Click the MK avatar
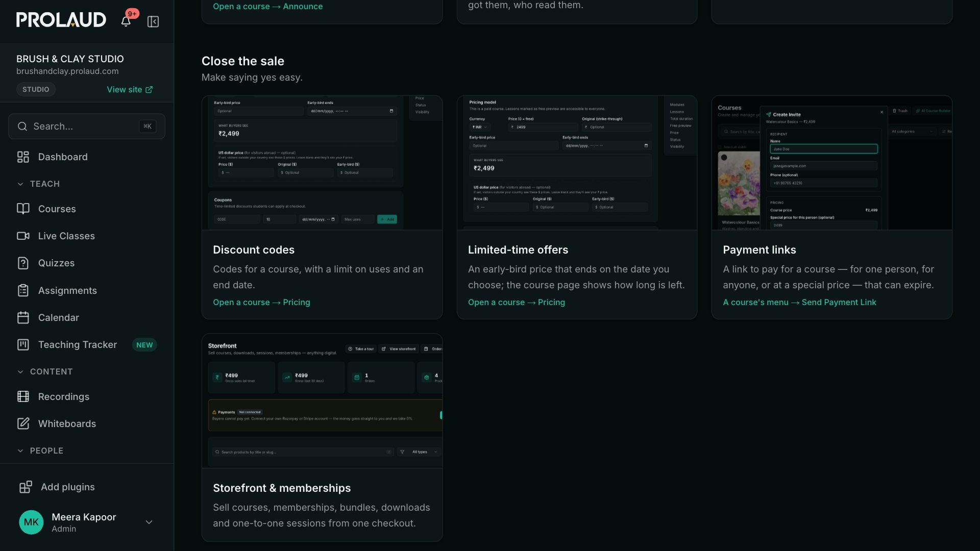Image resolution: width=980 pixels, height=551 pixels. tap(31, 522)
